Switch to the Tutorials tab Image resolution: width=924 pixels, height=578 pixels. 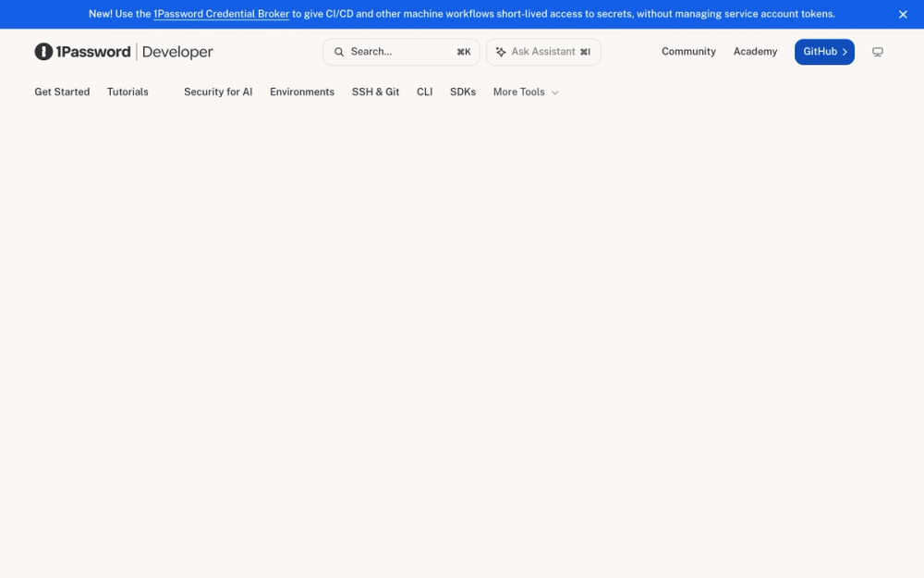[128, 92]
